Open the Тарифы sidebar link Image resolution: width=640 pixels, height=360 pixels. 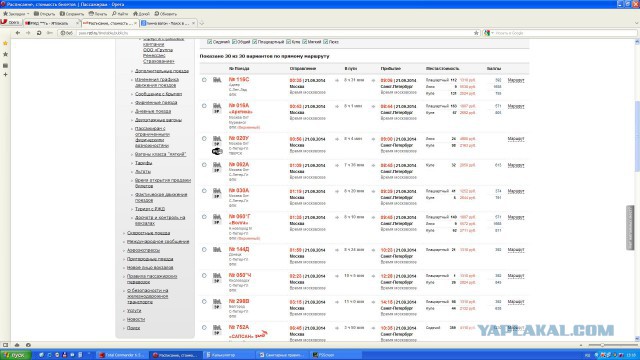click(143, 163)
